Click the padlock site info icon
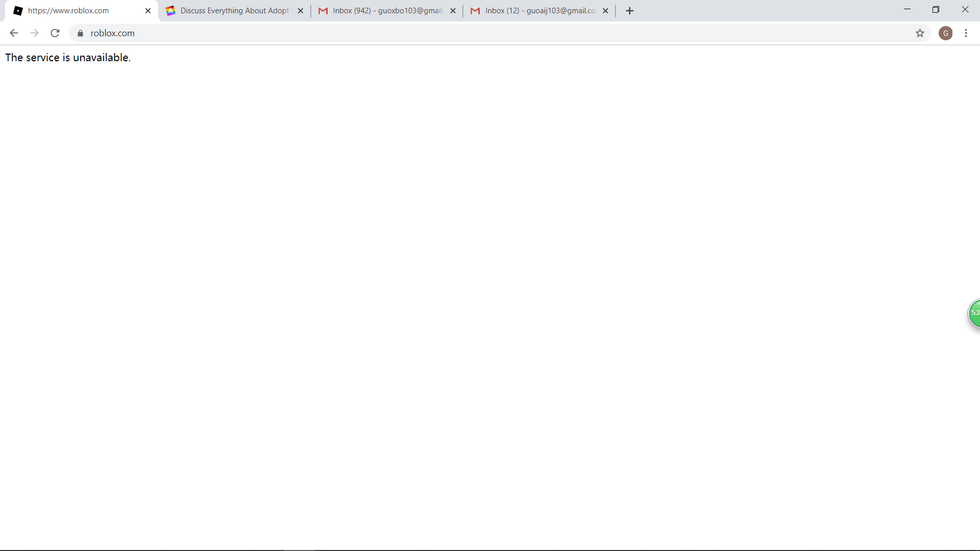The height and width of the screenshot is (551, 980). (80, 33)
